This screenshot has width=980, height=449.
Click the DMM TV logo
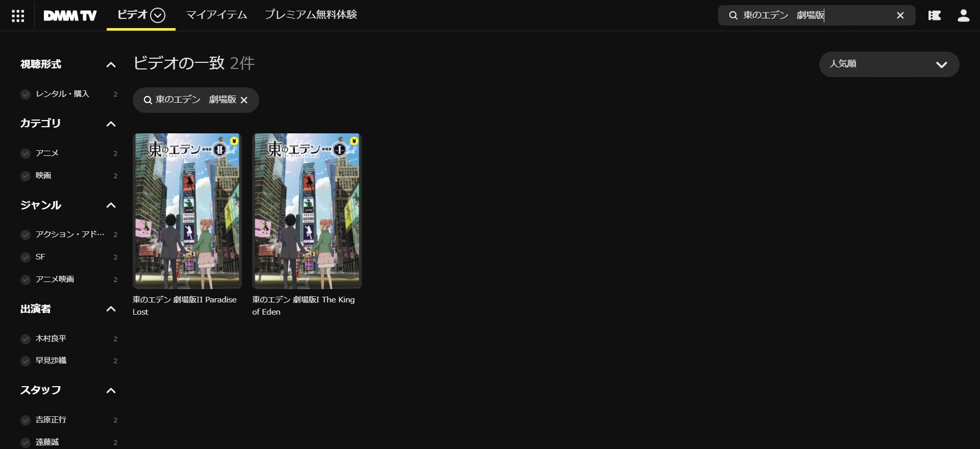pyautogui.click(x=70, y=16)
